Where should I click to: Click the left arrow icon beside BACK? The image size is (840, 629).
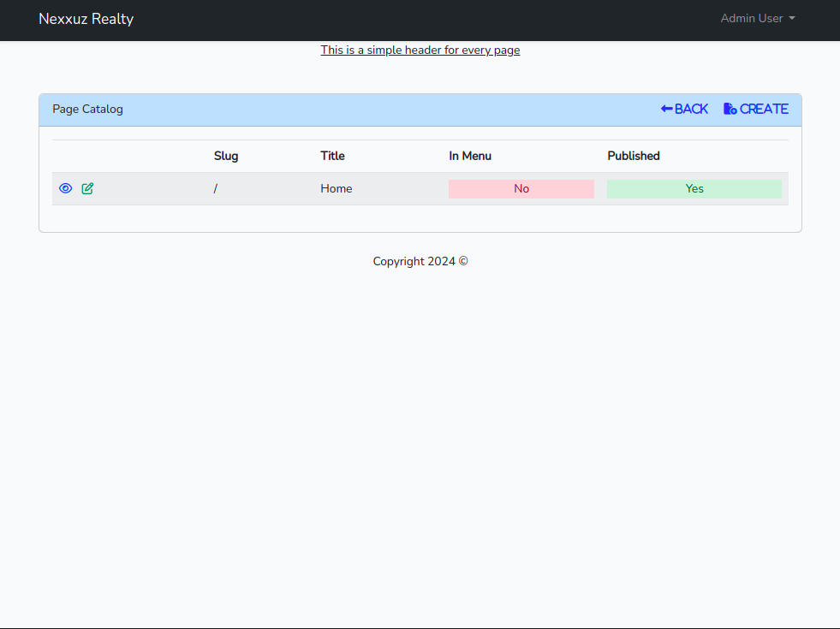pyautogui.click(x=667, y=109)
